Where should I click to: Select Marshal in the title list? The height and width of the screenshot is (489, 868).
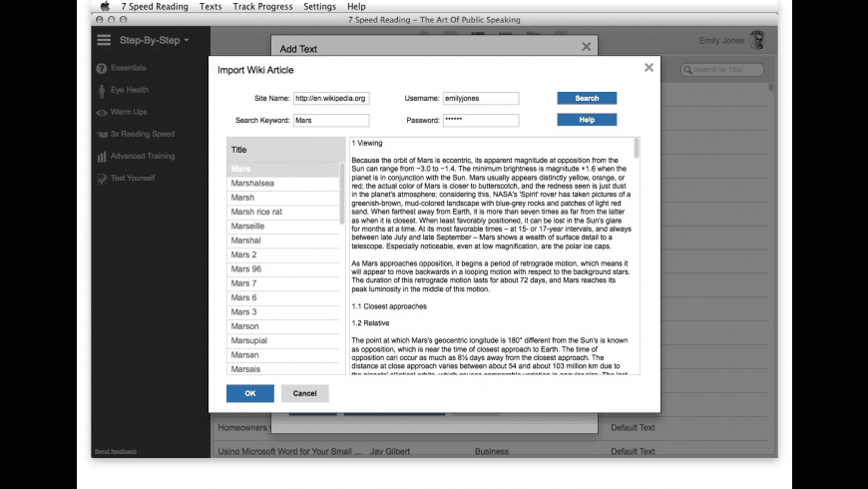click(283, 241)
